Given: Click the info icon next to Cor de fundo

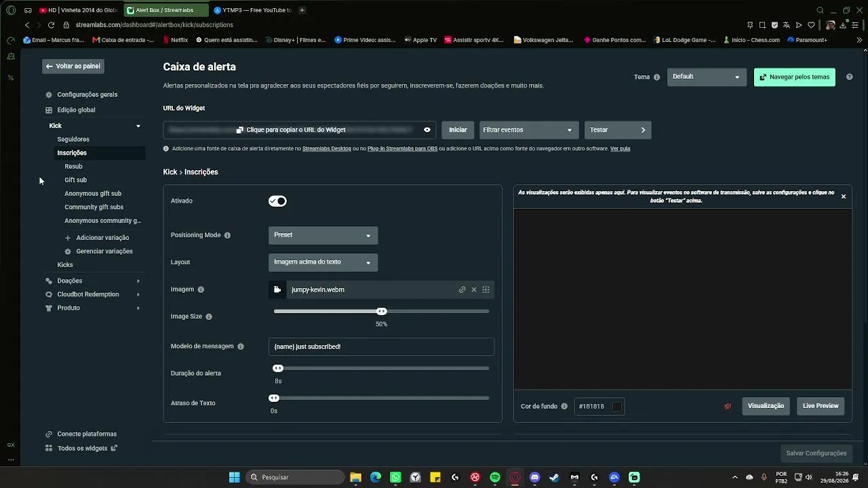Looking at the screenshot, I should 564,407.
